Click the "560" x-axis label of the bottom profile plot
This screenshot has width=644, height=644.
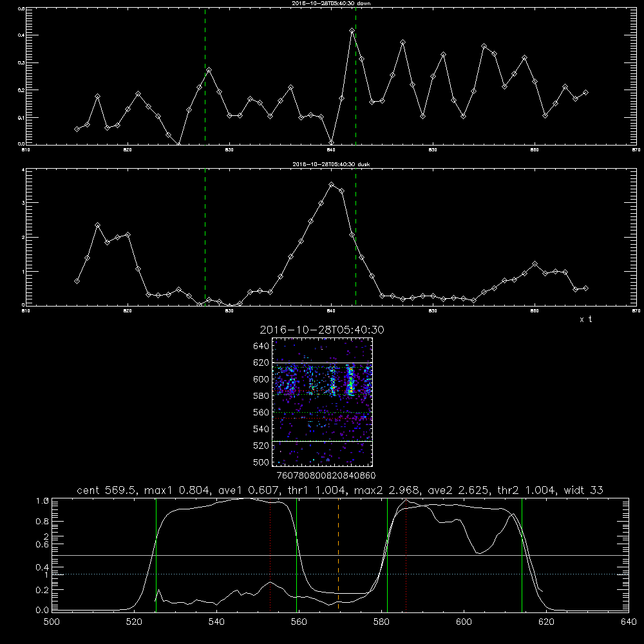coord(299,622)
